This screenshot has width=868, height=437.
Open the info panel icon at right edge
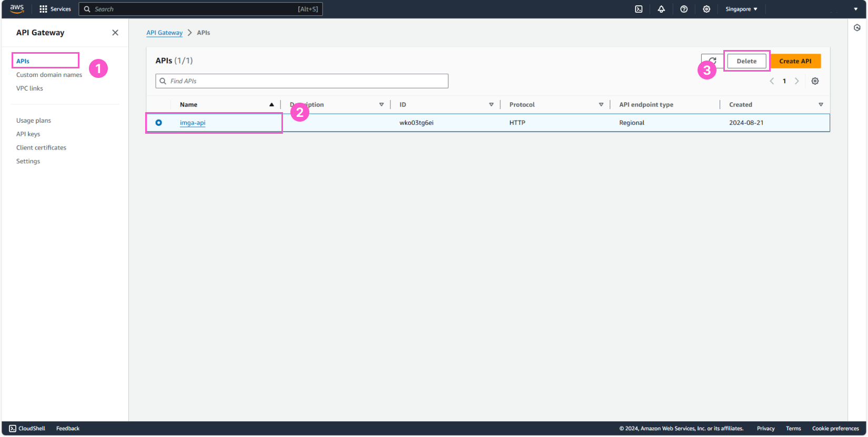[x=857, y=28]
